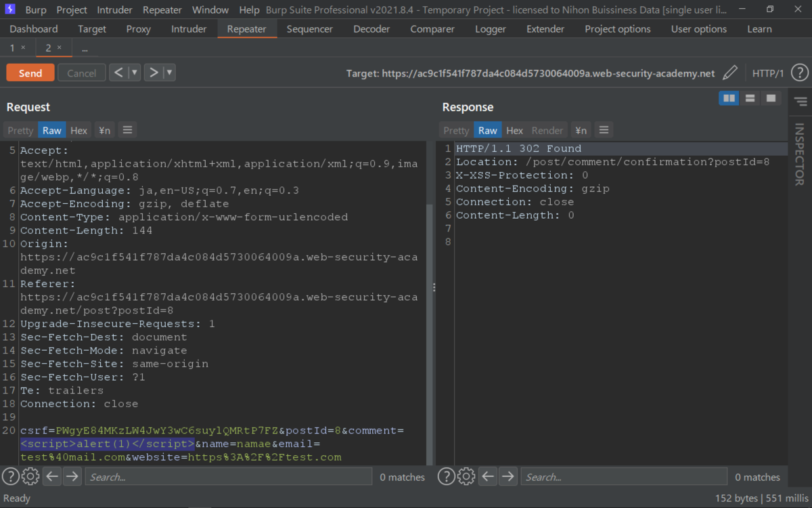Open the Help menu
This screenshot has height=508, width=812.
click(x=249, y=10)
